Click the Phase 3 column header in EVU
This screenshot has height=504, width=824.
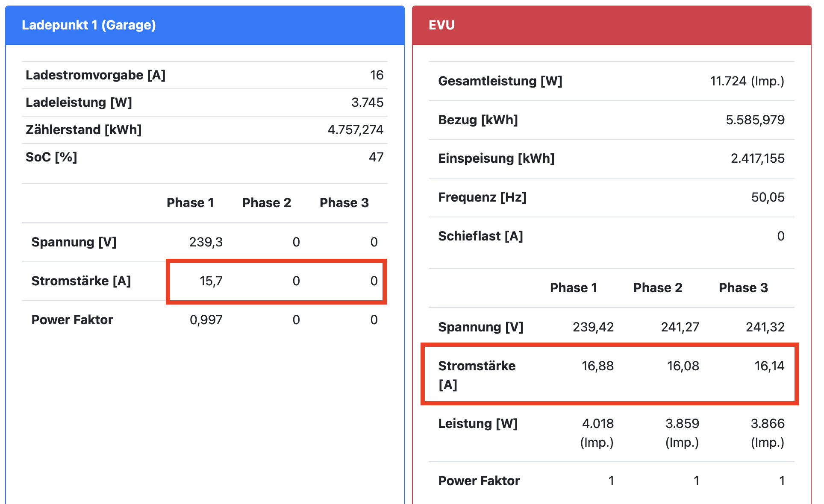(743, 288)
